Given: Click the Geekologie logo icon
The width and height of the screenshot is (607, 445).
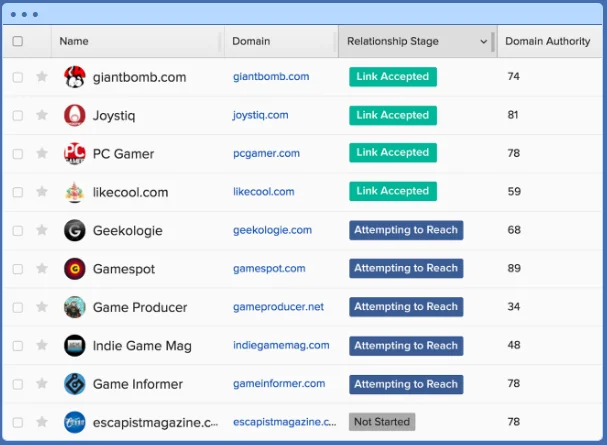Looking at the screenshot, I should (74, 230).
